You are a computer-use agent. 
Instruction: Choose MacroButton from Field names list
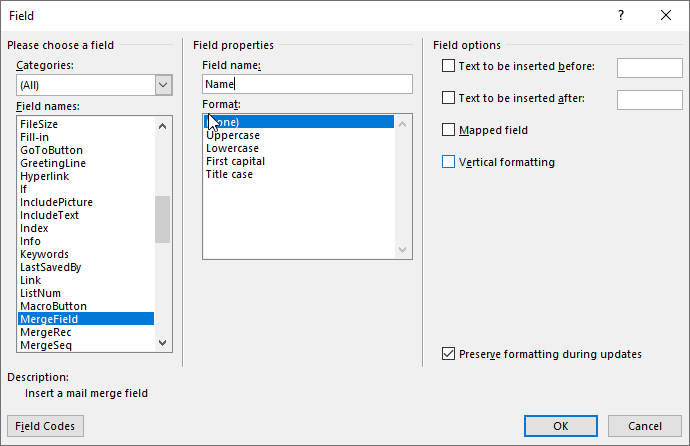tap(53, 306)
